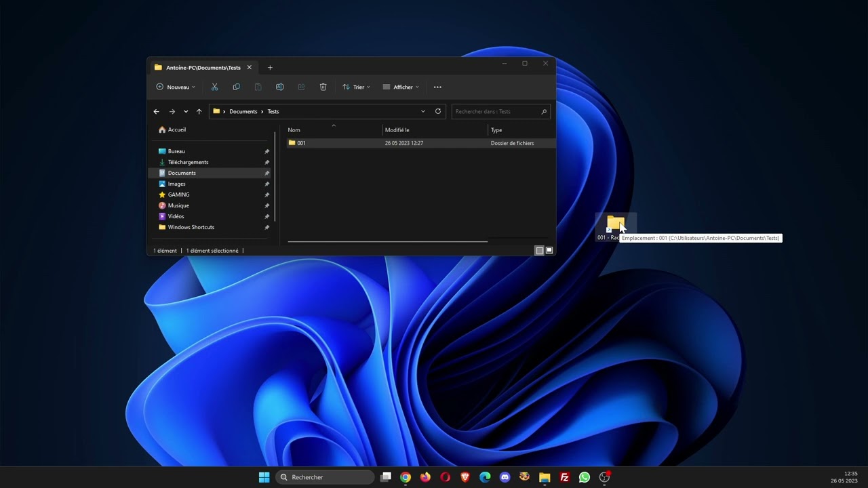Launch Brave browser from taskbar
The height and width of the screenshot is (488, 868).
(x=465, y=477)
